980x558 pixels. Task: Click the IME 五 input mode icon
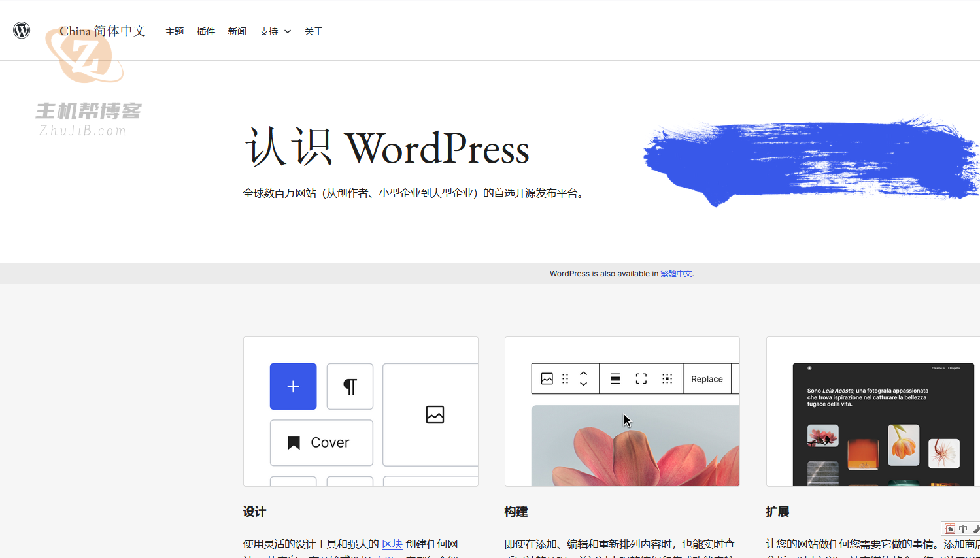pyautogui.click(x=950, y=529)
